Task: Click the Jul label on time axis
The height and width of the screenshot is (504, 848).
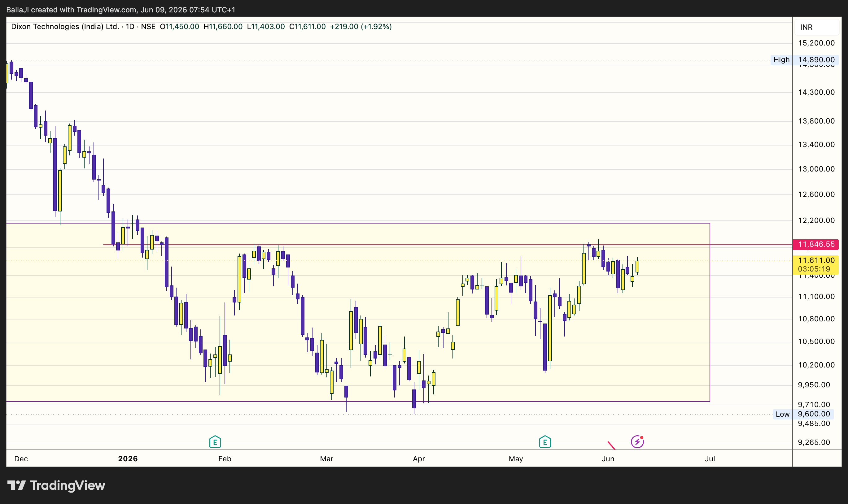Action: coord(710,459)
